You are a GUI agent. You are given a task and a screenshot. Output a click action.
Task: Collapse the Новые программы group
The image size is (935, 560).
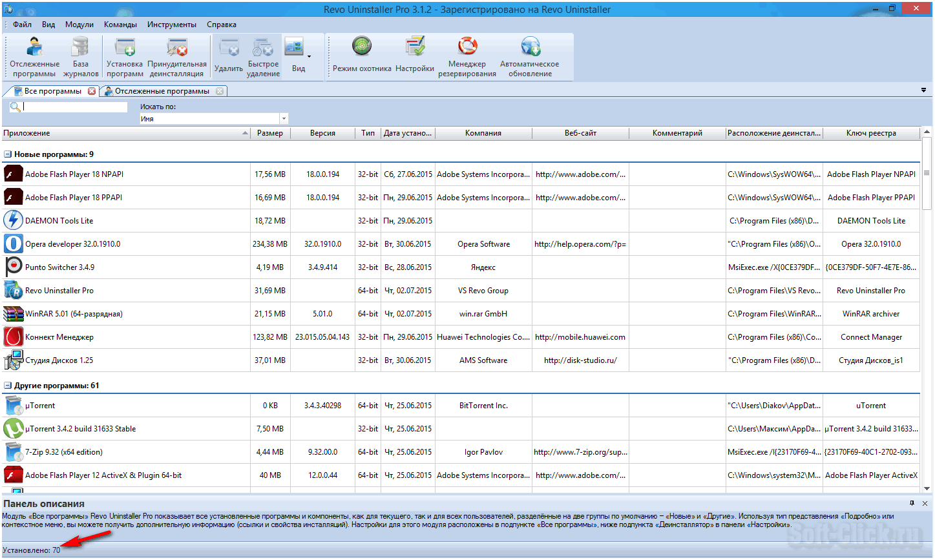coord(8,154)
